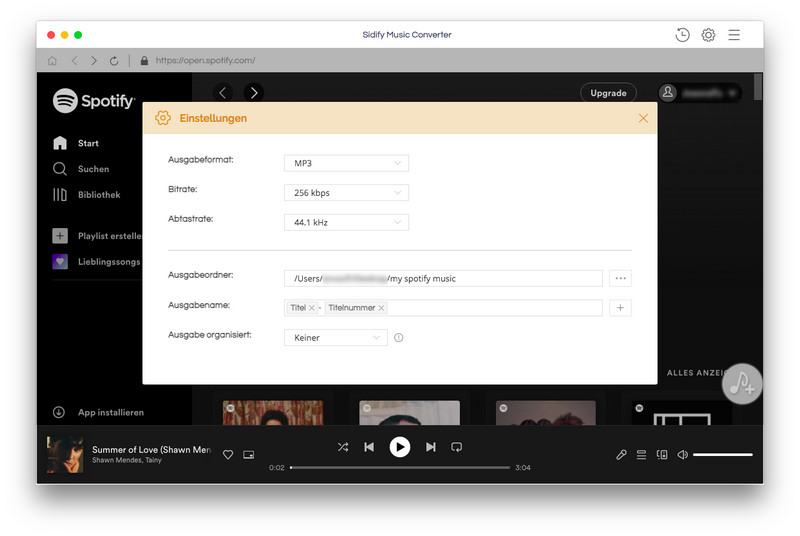Click ALLES ANZEIGEN link
The image size is (800, 536).
click(x=695, y=373)
